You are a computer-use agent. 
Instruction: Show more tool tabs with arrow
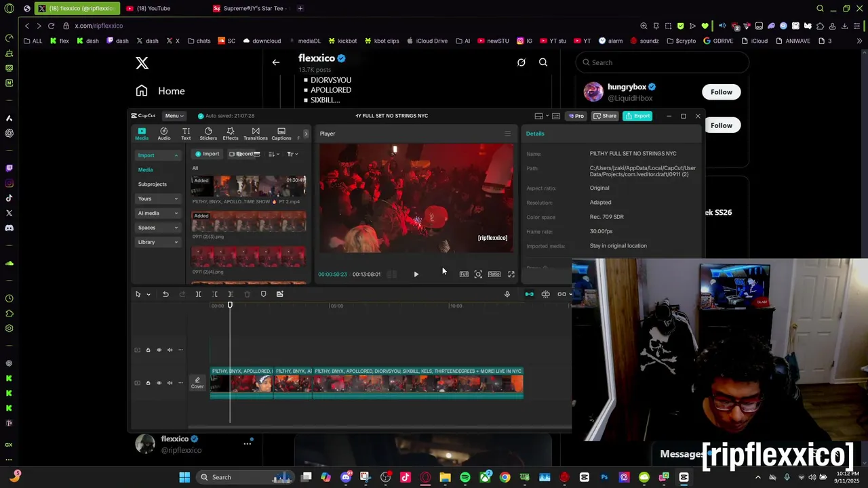pos(306,134)
